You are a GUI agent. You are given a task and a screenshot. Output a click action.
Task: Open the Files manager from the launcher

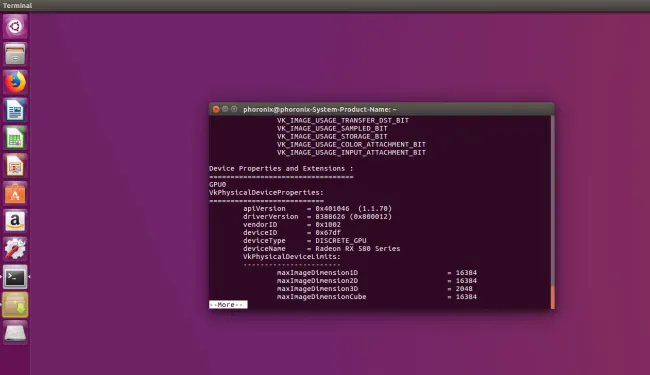(x=15, y=54)
